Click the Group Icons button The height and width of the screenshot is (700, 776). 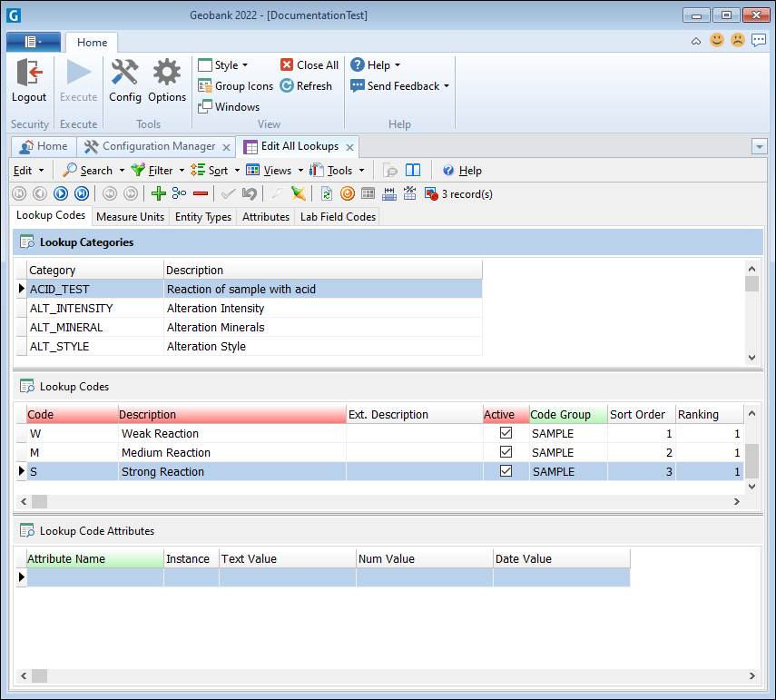[x=236, y=86]
